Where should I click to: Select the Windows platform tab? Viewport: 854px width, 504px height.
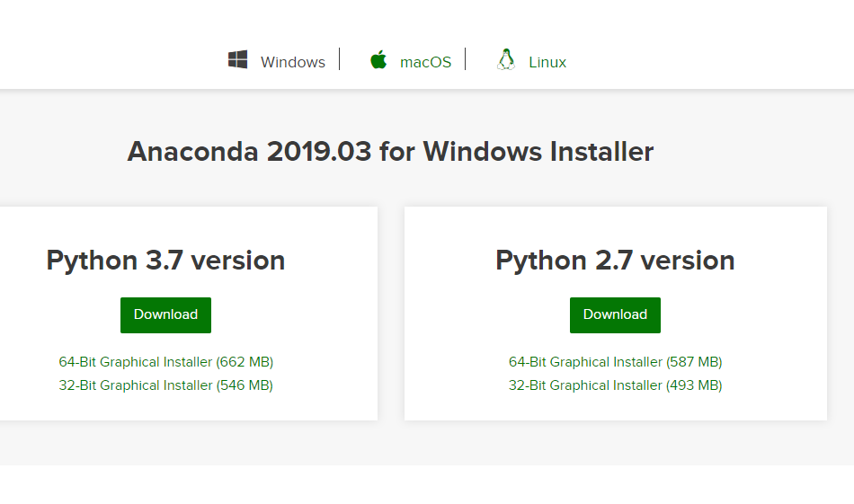point(292,62)
